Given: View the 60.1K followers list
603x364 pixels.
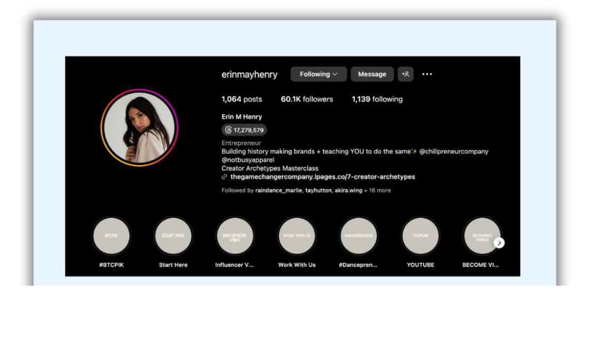Looking at the screenshot, I should [x=307, y=99].
